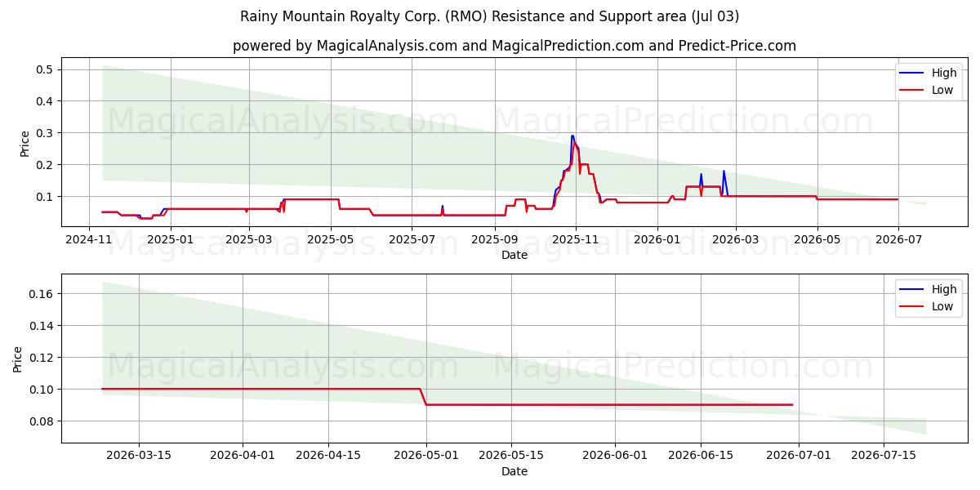Click the 2026-07-15 date tick label
This screenshot has width=980, height=490.
click(x=884, y=457)
